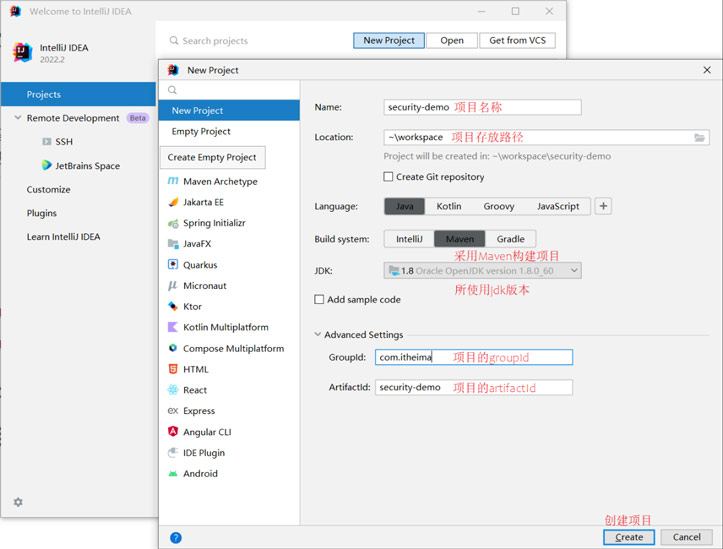Open settings gear in Welcome window
The image size is (723, 549).
click(18, 502)
